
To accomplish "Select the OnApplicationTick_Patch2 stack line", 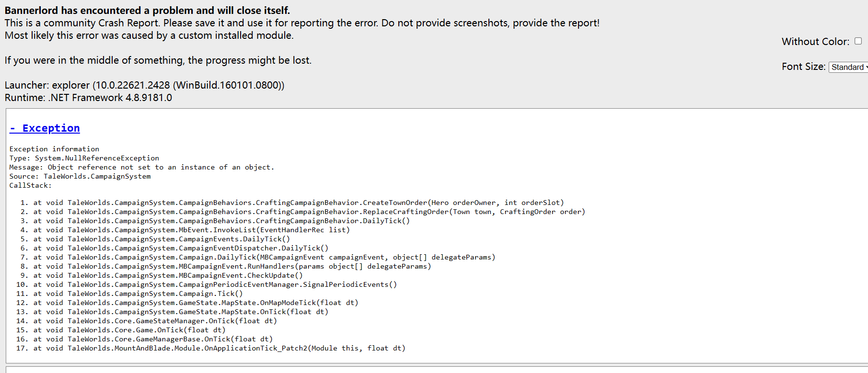I will (x=220, y=348).
